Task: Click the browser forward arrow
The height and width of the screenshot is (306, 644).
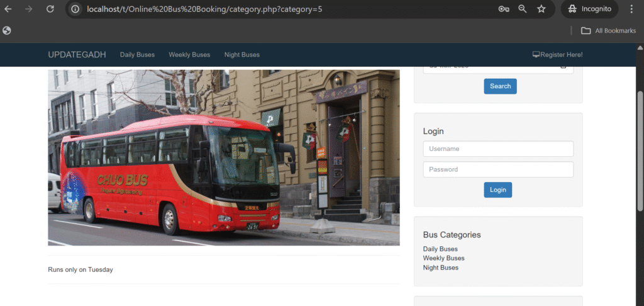Action: [29, 9]
